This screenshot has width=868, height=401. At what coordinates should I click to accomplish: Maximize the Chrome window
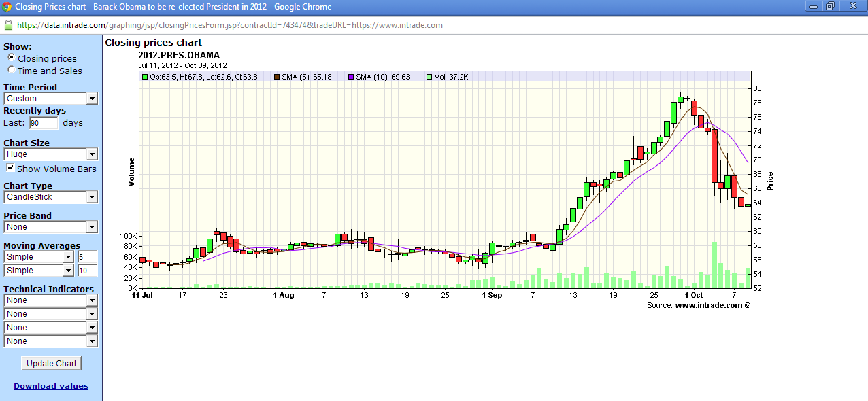click(830, 6)
